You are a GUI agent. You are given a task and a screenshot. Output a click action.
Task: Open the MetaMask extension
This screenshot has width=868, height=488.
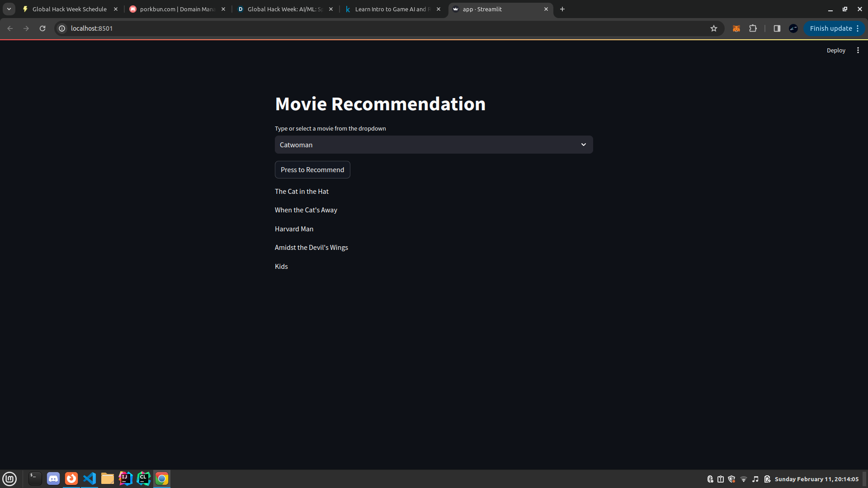pos(736,28)
